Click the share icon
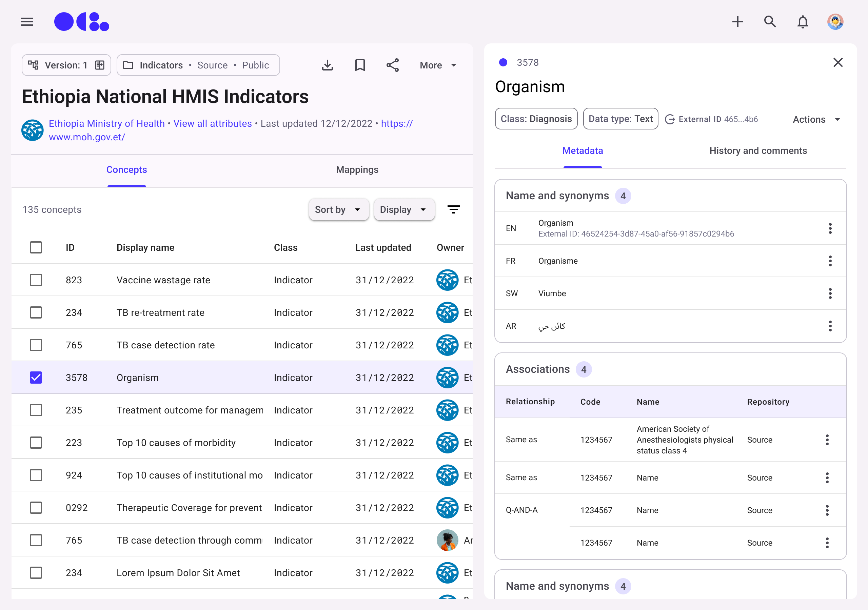 point(392,65)
